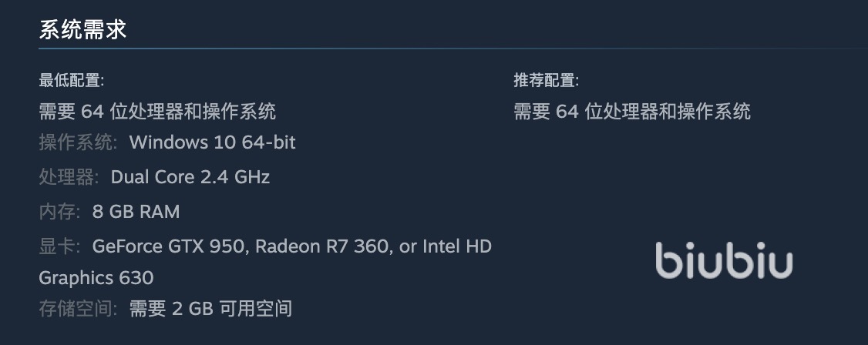Click the 处理器 label

point(69,177)
